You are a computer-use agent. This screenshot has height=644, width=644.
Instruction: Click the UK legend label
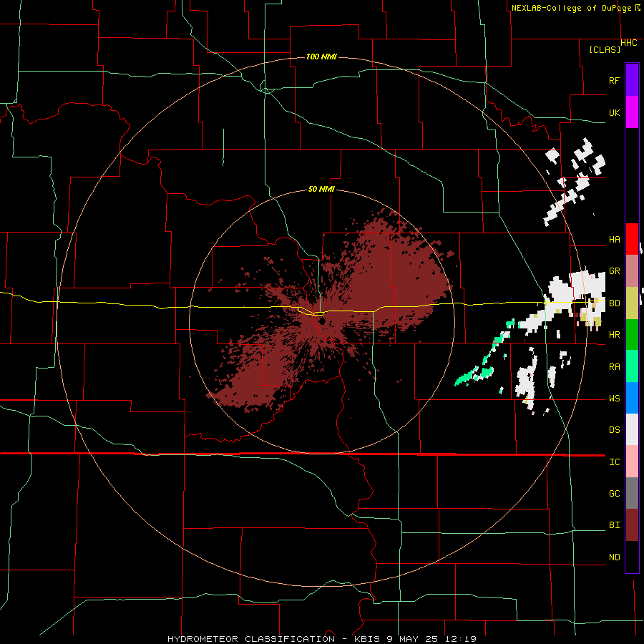pyautogui.click(x=614, y=112)
